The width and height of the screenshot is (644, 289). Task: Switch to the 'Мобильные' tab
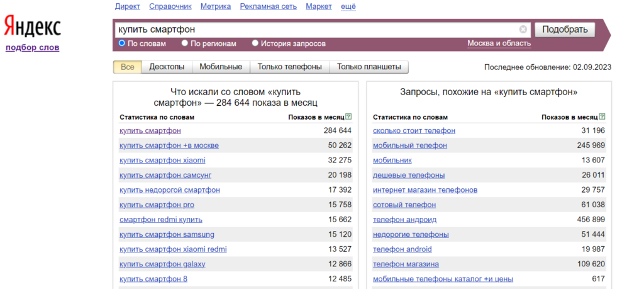point(221,67)
